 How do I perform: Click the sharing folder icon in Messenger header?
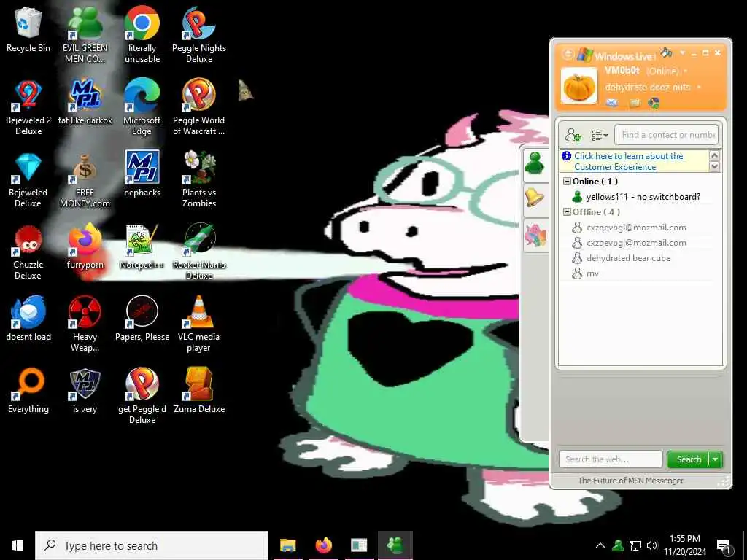[x=634, y=103]
